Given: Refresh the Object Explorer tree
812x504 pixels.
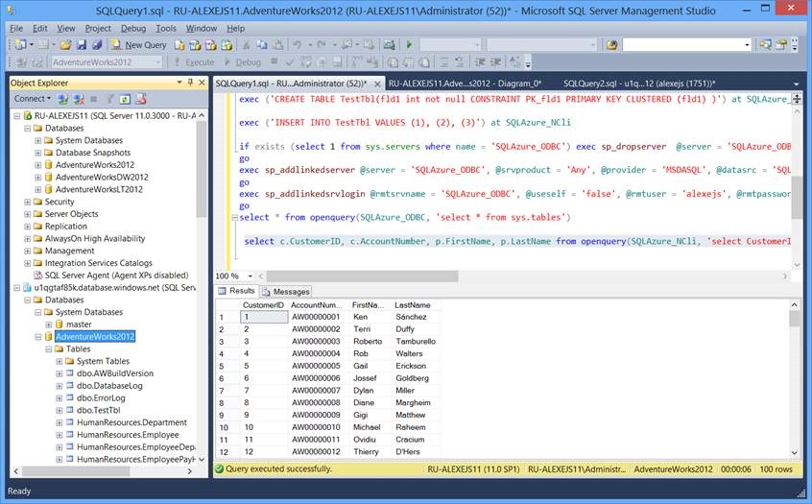Looking at the screenshot, I should click(125, 99).
